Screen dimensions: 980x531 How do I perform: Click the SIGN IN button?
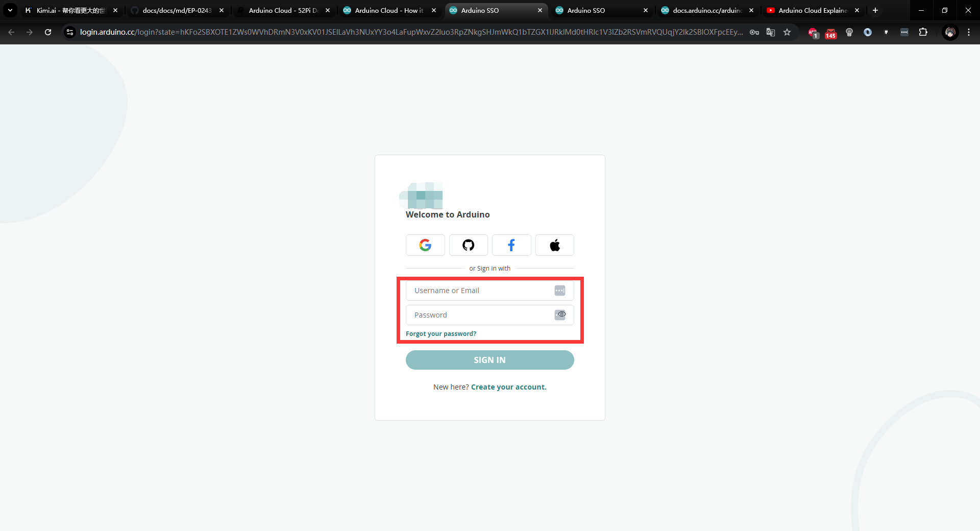490,360
